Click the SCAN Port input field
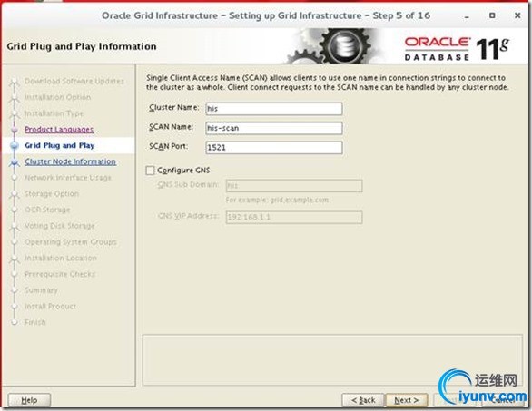This screenshot has height=411, width=532. 274,148
